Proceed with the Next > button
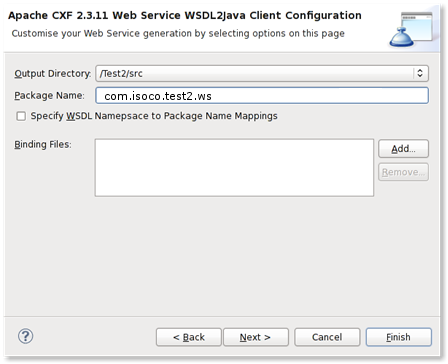448x364 pixels. coord(256,337)
